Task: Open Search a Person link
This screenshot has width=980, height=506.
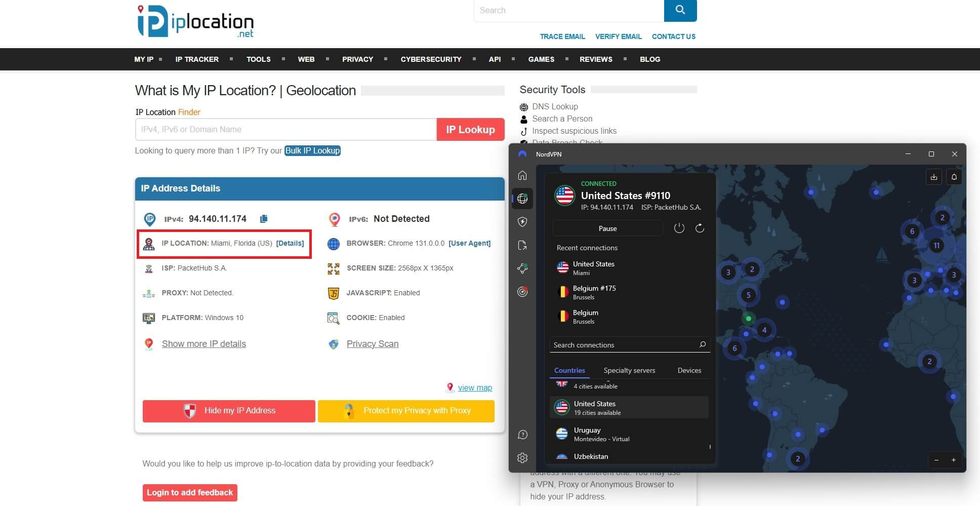Action: click(562, 119)
